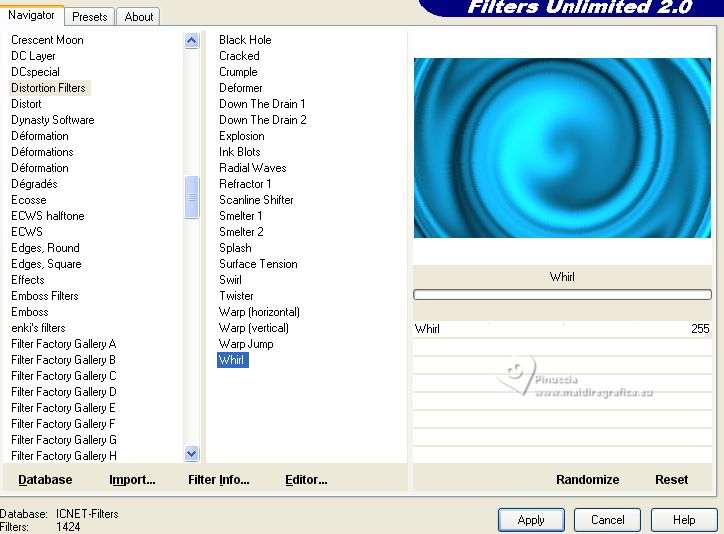Select Filter Factory Gallery G
724x534 pixels.
(64, 440)
